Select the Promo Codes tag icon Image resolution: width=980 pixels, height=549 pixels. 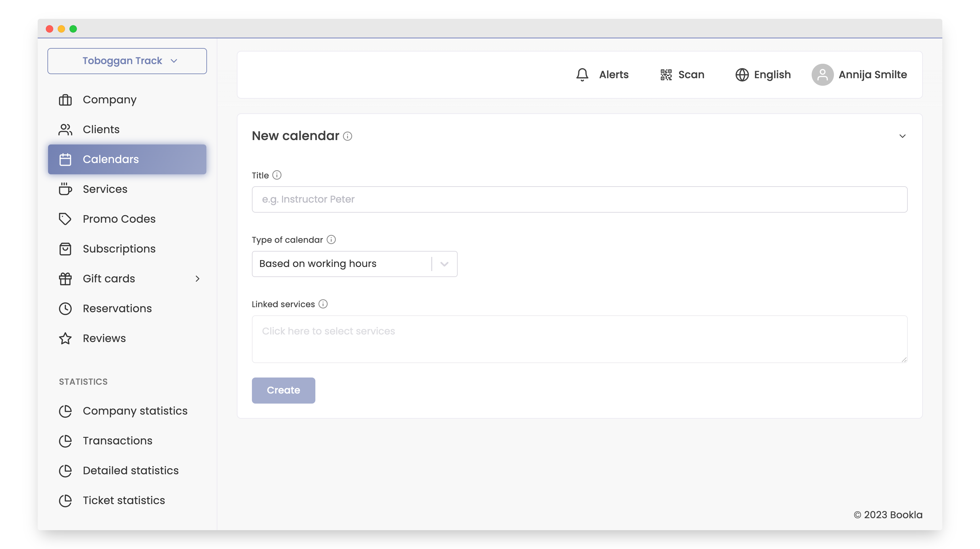point(65,219)
